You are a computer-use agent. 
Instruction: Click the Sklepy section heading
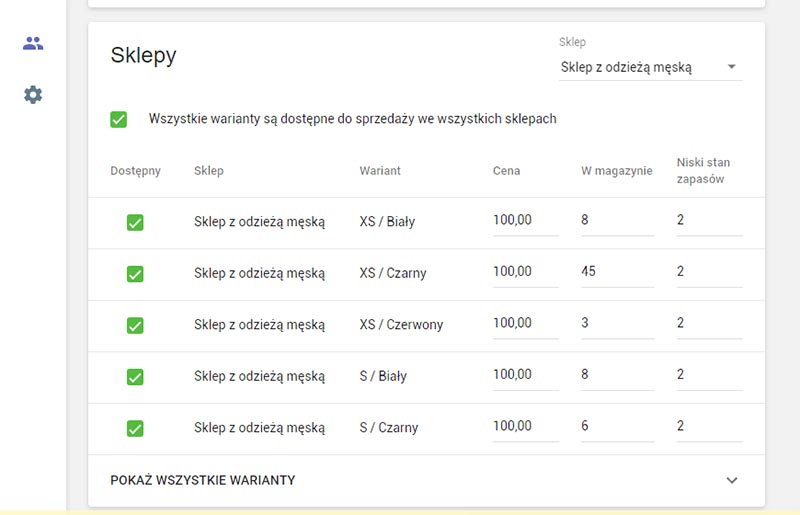coord(143,55)
